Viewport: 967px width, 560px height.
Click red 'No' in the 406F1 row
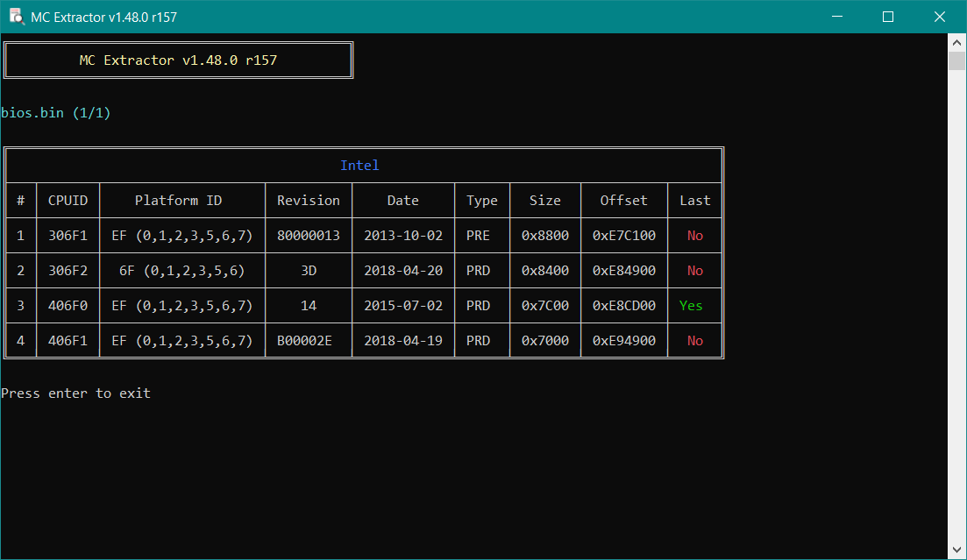click(695, 341)
